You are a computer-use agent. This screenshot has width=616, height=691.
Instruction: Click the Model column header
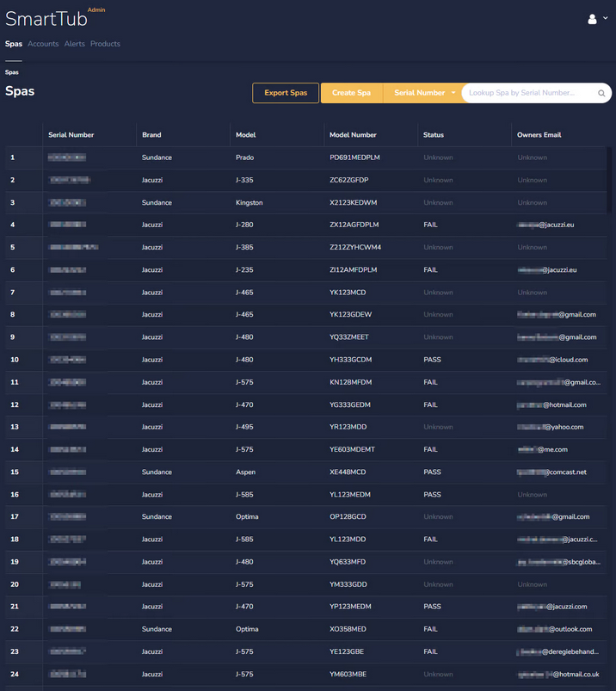(x=246, y=135)
